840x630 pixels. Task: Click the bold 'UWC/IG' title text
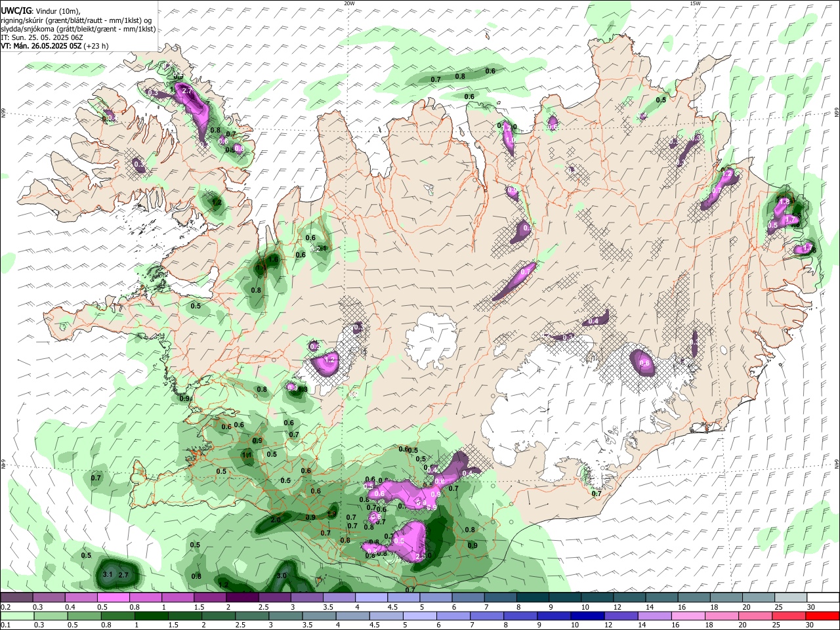(x=16, y=11)
